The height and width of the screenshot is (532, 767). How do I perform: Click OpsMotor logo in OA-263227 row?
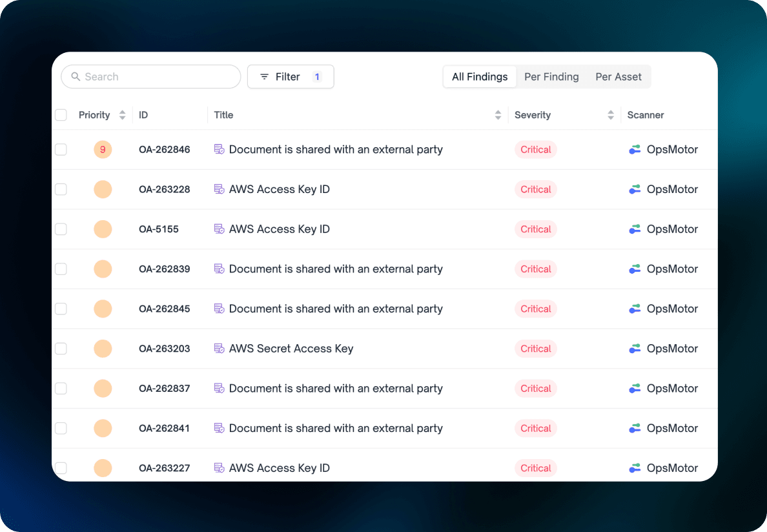tap(635, 469)
